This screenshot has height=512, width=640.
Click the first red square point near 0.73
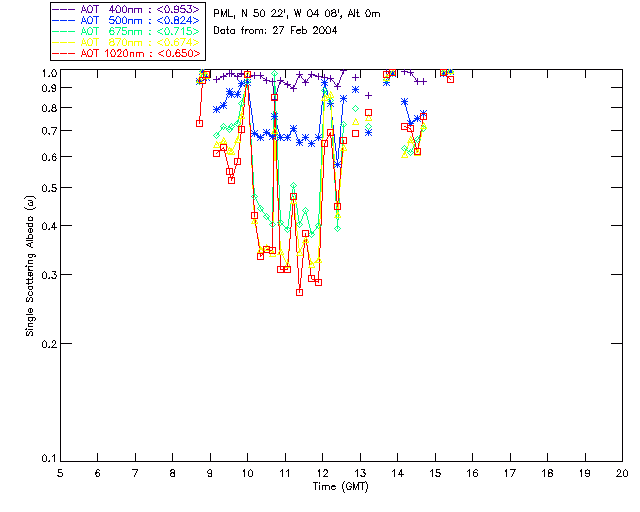(200, 123)
